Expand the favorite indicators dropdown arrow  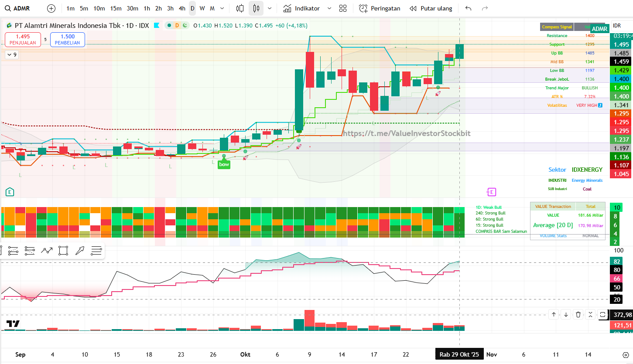(329, 8)
